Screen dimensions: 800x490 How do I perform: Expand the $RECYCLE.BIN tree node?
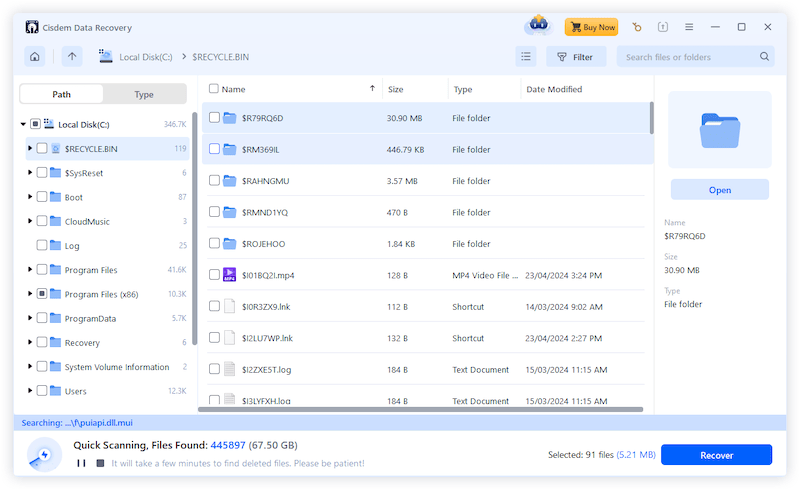tap(30, 148)
